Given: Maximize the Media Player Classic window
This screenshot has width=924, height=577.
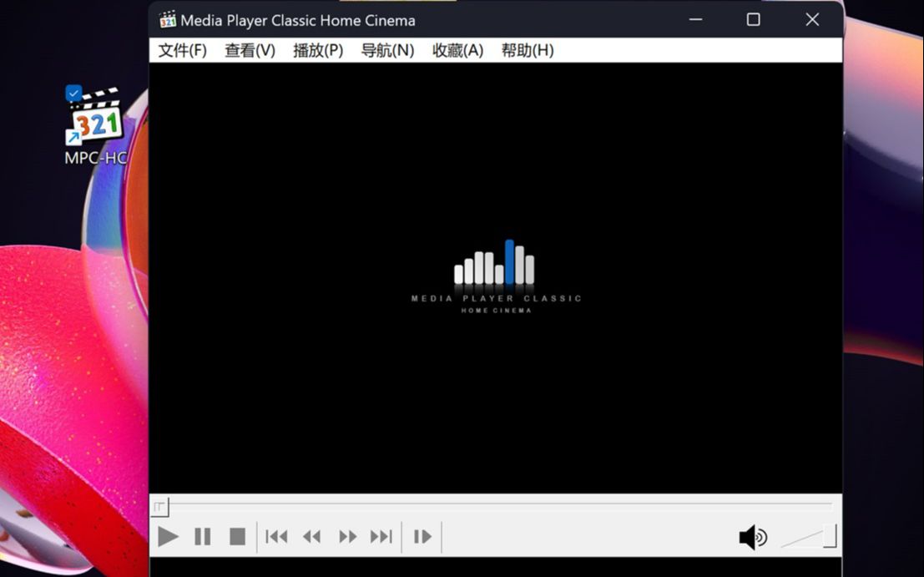Looking at the screenshot, I should (x=753, y=19).
